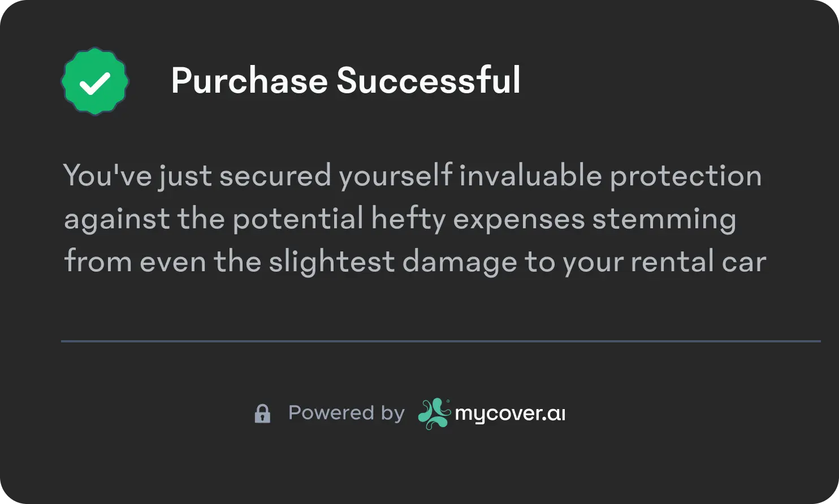The image size is (839, 504).
Task: Click the word "Purchase" in the title
Action: click(x=249, y=81)
